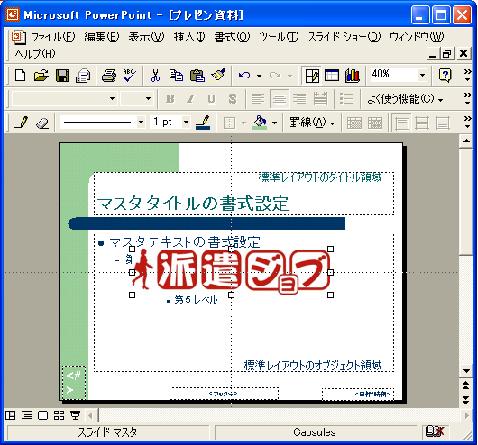This screenshot has width=478, height=445.
Task: Toggle center text alignment
Action: (279, 99)
